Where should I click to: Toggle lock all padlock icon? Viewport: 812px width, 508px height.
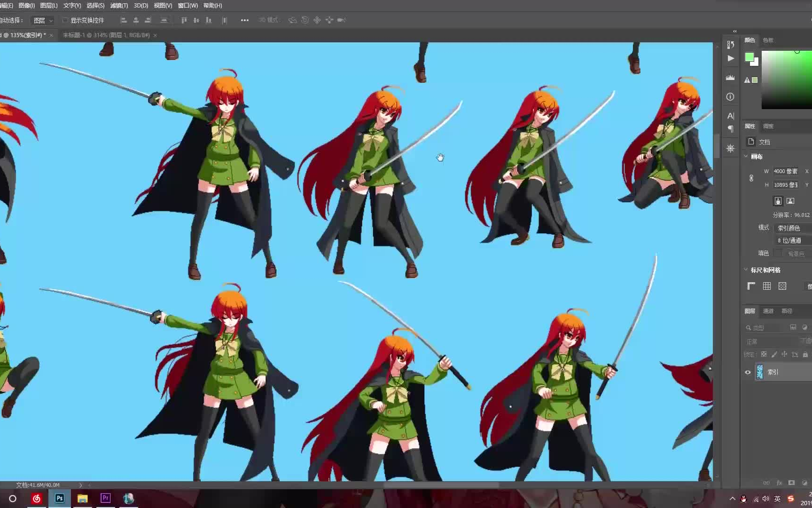[805, 354]
